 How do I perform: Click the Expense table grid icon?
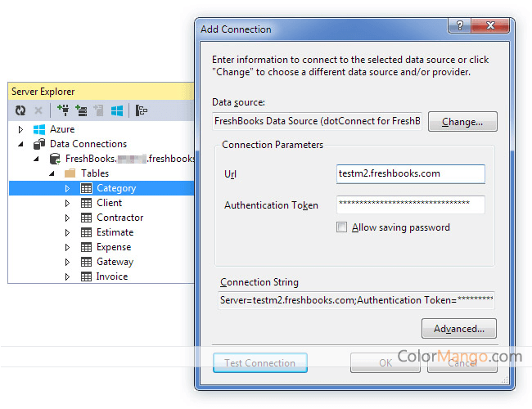coord(86,247)
